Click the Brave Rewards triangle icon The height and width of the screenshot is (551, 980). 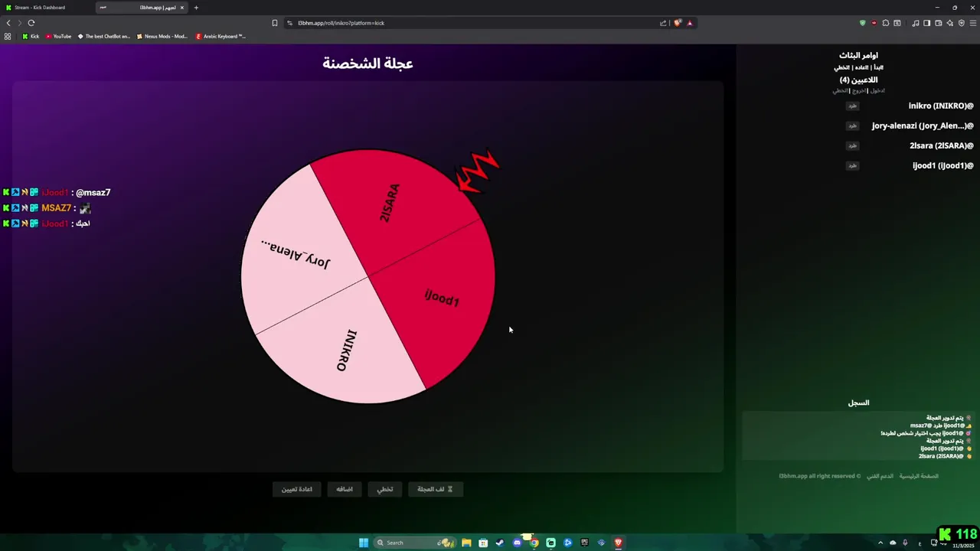689,23
